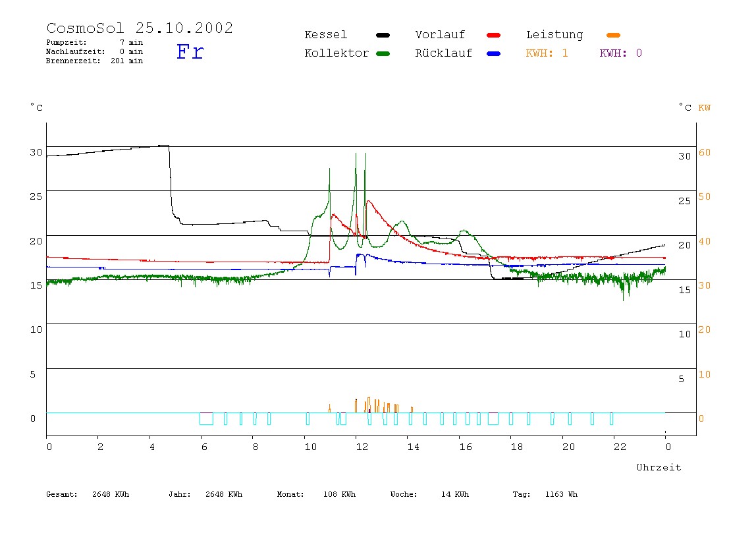Click the x-axis label '6'
756x535 pixels.
[x=204, y=447]
